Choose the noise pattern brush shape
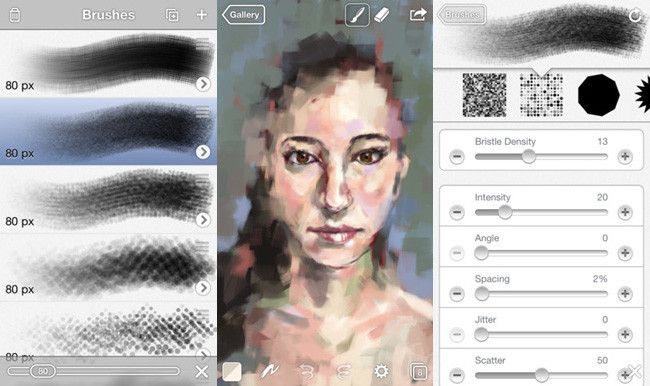This screenshot has width=650, height=386. (x=484, y=95)
